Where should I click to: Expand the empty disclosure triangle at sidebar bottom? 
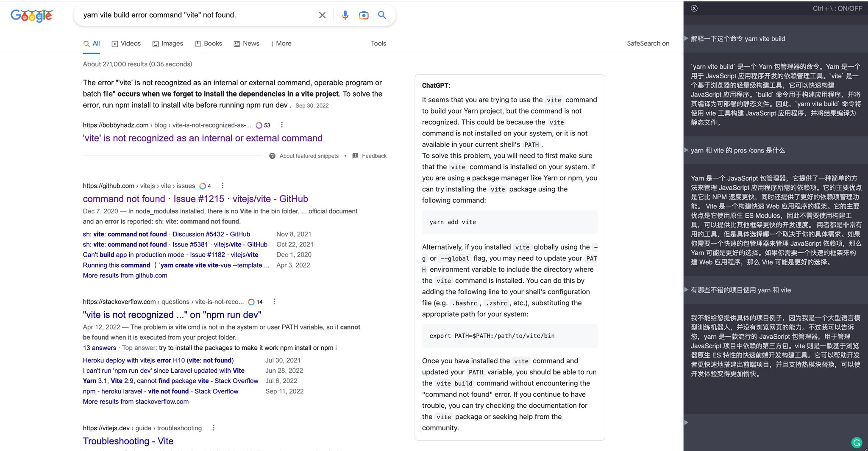pos(686,422)
